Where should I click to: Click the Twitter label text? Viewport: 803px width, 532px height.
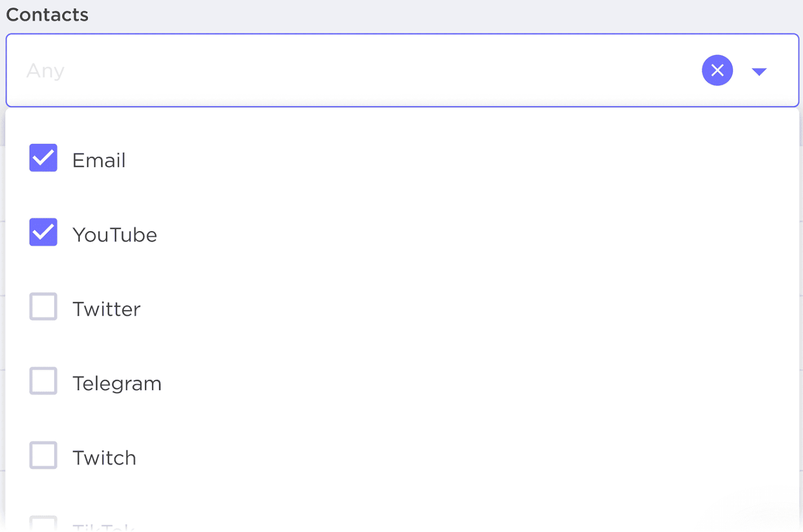click(x=106, y=308)
